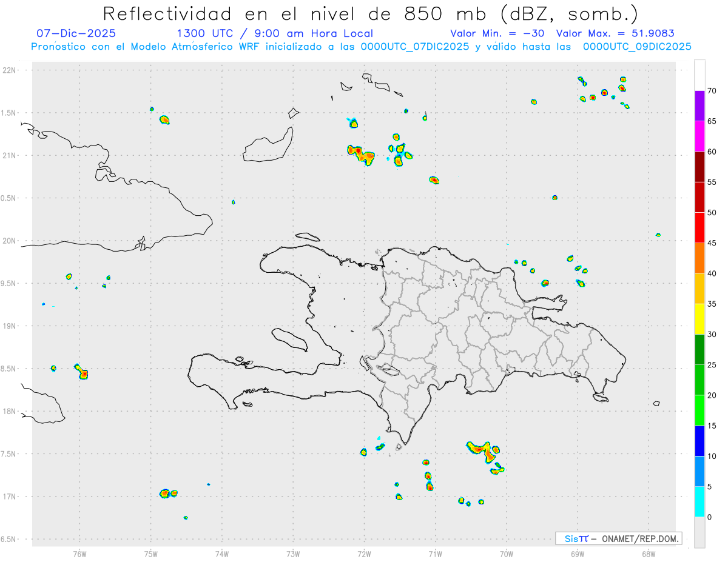
Task: Click the "21N" latitude label
Action: (10, 155)
